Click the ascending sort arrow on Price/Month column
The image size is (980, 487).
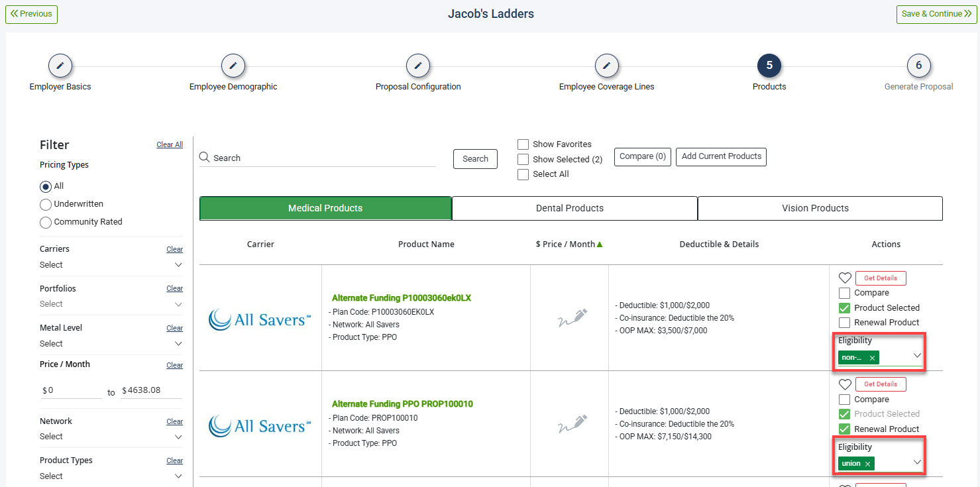[x=600, y=243]
